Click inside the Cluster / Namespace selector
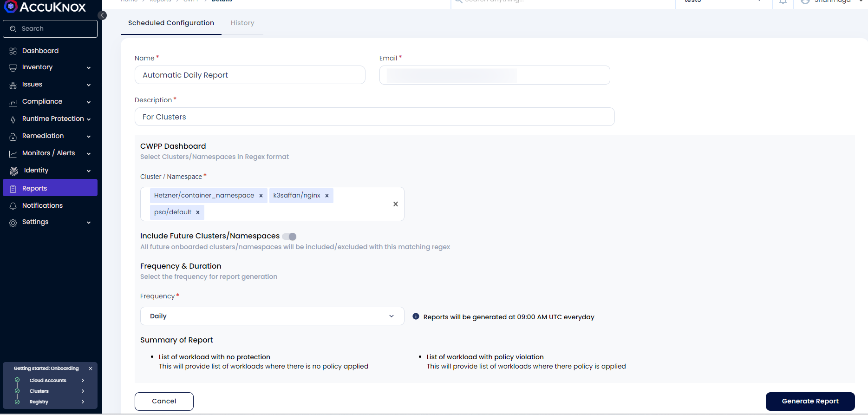This screenshot has width=868, height=415. tap(272, 204)
